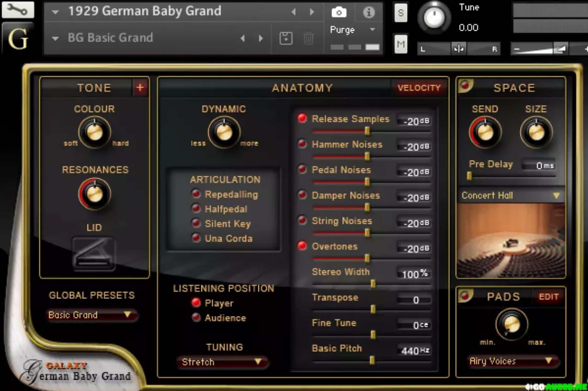The image size is (588, 391).
Task: Click the Pads Edit button
Action: click(x=548, y=297)
